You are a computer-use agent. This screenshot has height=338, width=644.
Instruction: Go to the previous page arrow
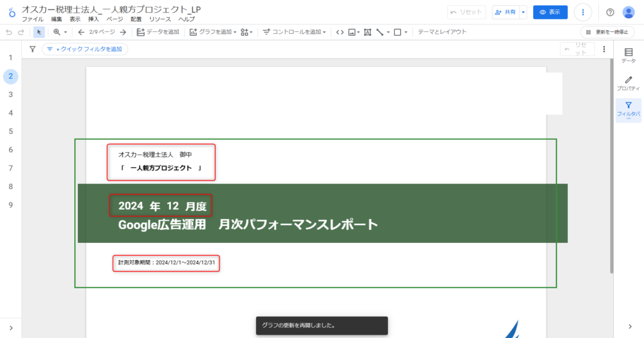(x=81, y=32)
